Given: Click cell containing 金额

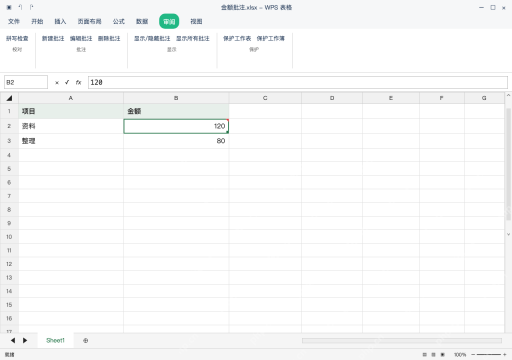Looking at the screenshot, I should coord(176,111).
